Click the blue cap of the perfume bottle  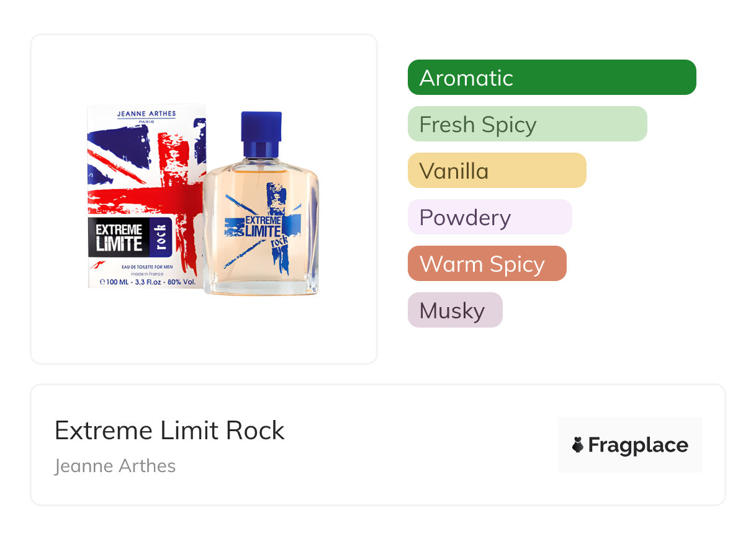point(261,133)
